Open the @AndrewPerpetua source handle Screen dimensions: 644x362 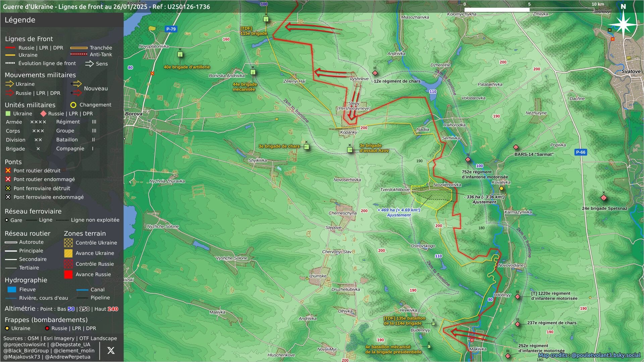68,357
